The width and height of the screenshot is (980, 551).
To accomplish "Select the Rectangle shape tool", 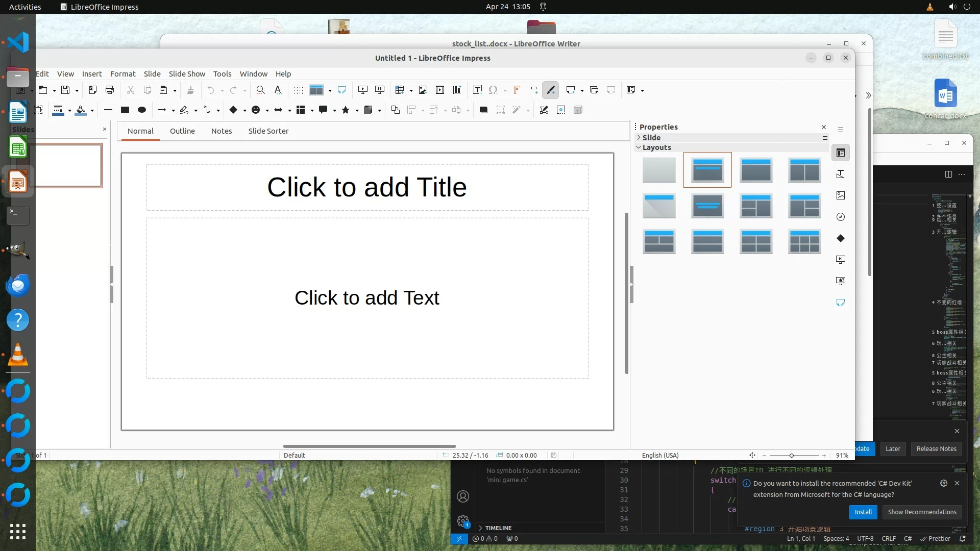I will point(125,110).
